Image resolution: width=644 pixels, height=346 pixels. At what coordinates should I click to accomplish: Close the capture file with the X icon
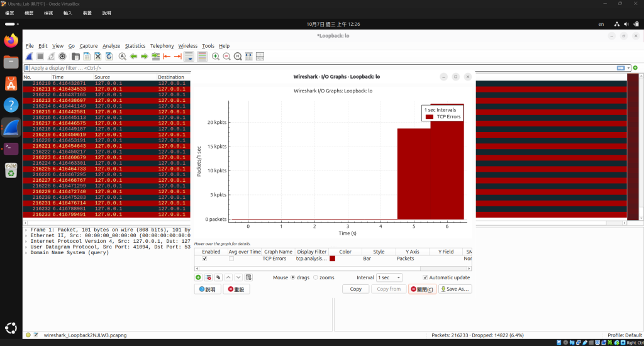[x=97, y=56]
